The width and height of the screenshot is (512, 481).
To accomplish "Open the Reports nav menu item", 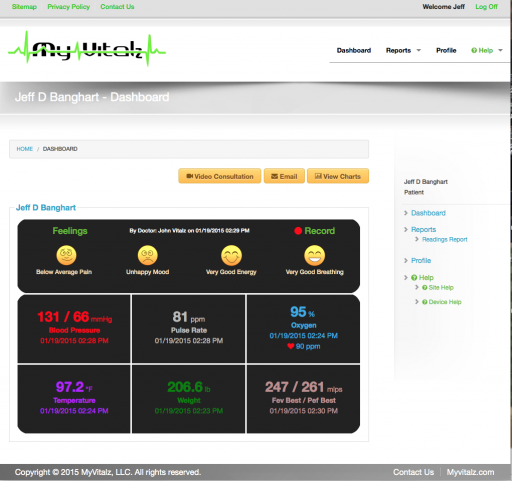I will click(x=398, y=50).
